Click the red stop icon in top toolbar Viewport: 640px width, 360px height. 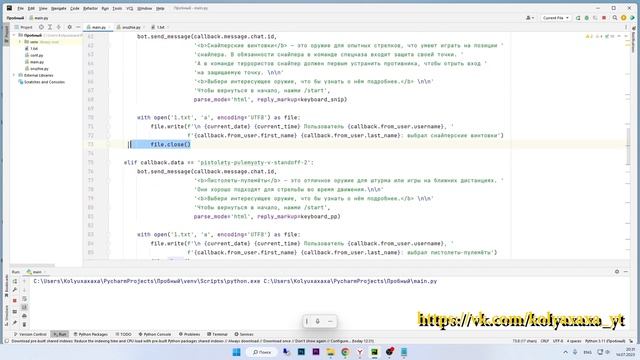604,18
